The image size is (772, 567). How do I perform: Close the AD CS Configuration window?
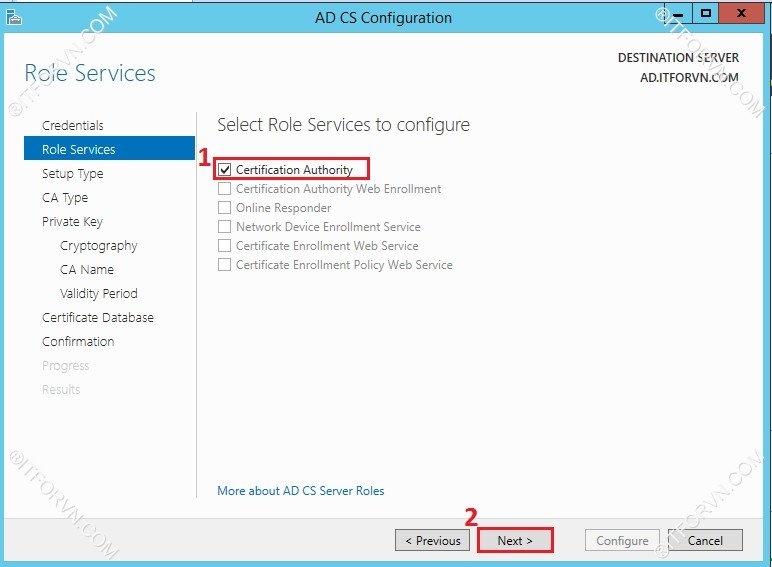pyautogui.click(x=740, y=13)
